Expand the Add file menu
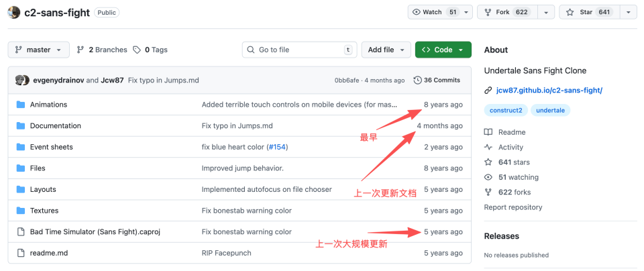The image size is (644, 271). pos(386,50)
